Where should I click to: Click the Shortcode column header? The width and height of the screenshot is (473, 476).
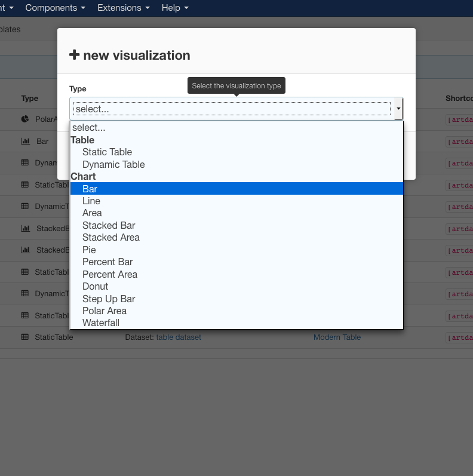[x=459, y=99]
